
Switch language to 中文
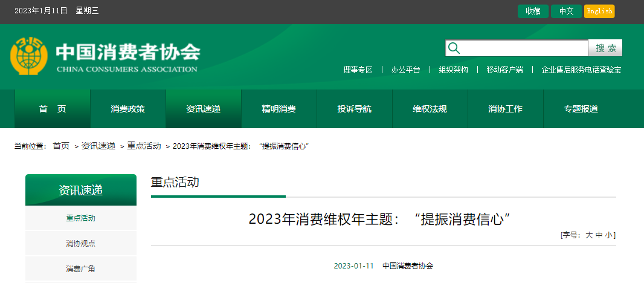[x=567, y=11]
